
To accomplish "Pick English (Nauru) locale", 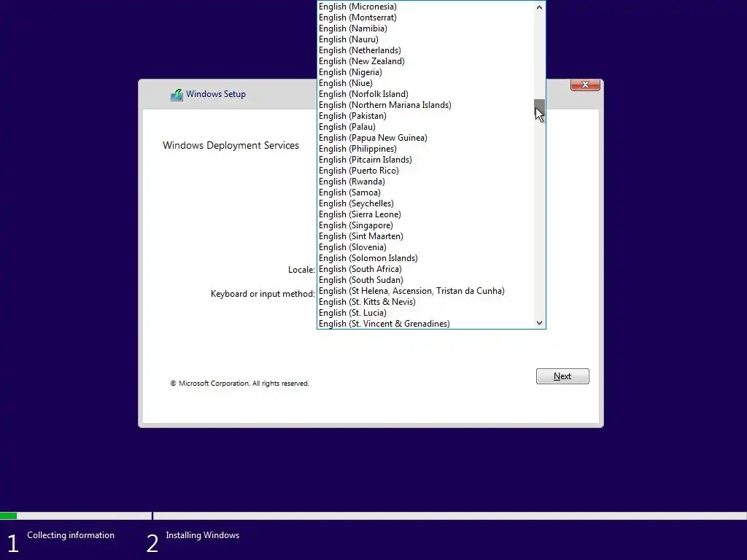I will [x=425, y=39].
